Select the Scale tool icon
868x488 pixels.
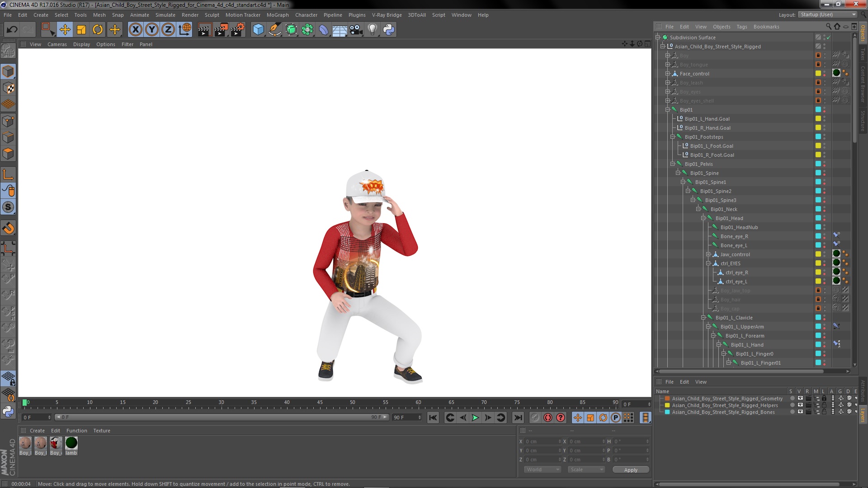click(81, 30)
